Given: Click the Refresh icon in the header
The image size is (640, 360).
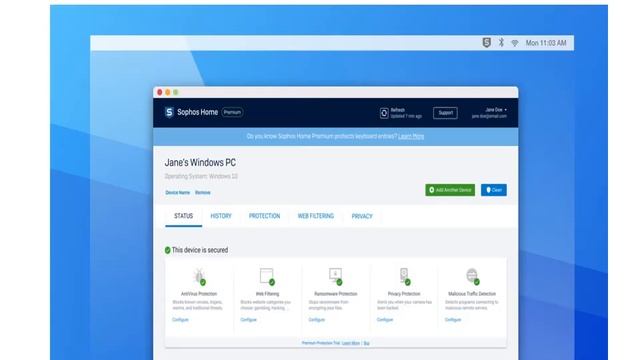Looking at the screenshot, I should coord(384,113).
